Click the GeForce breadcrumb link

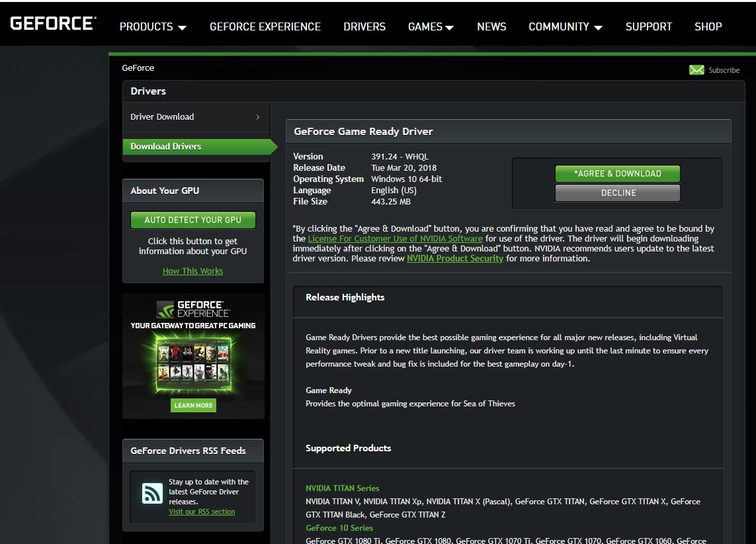pos(138,68)
